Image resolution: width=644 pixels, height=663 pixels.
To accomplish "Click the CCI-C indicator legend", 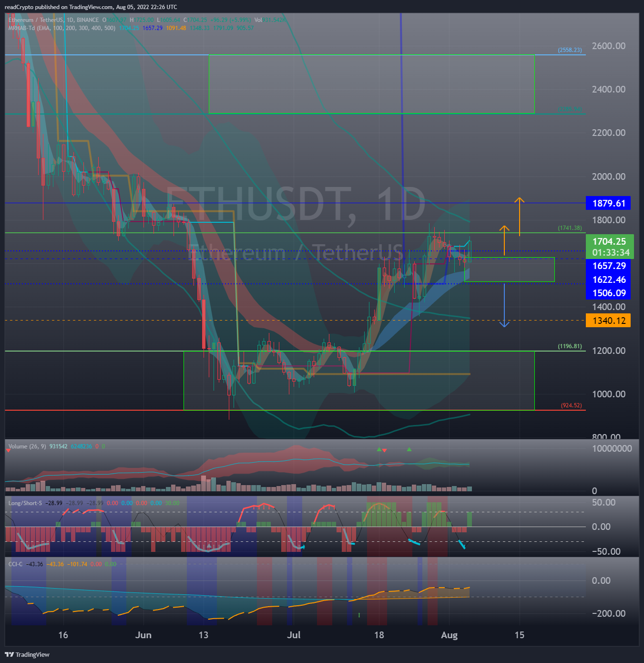I will point(15,564).
